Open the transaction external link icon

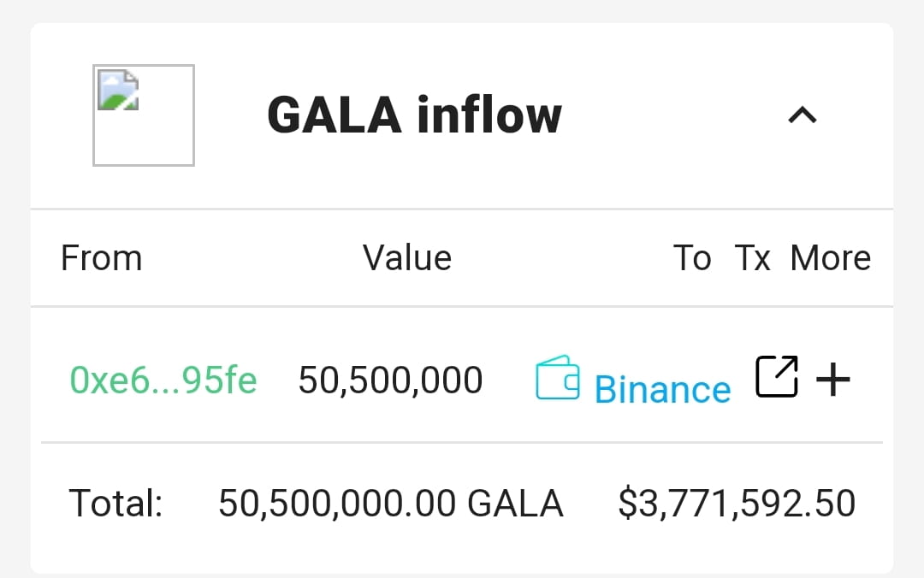775,376
